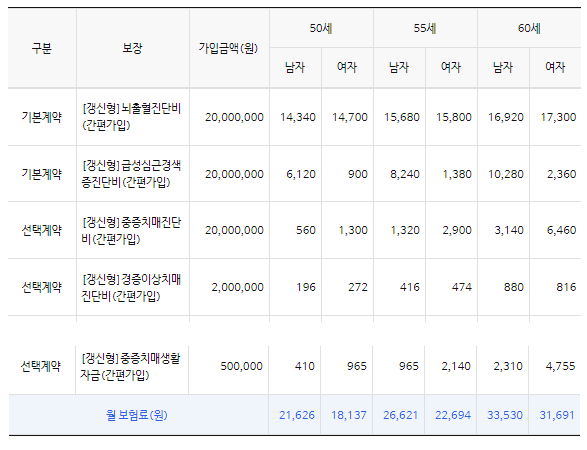587x450 pixels.
Task: Select the 880 value
Action: 514,287
